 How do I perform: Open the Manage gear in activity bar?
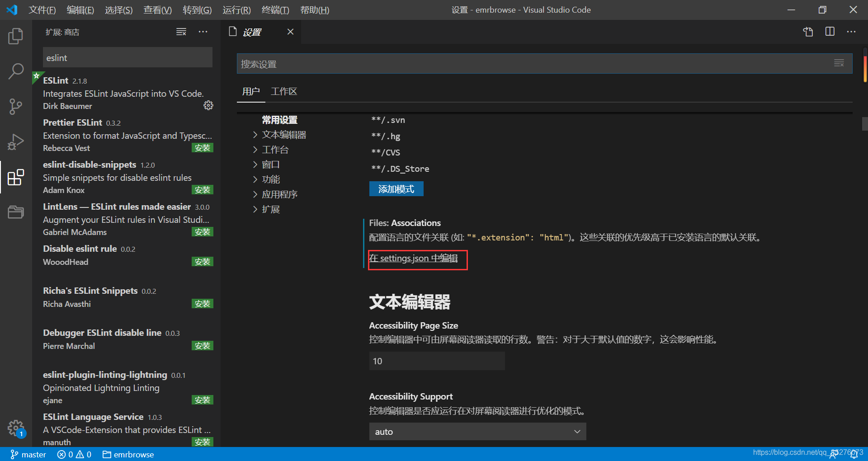click(16, 428)
